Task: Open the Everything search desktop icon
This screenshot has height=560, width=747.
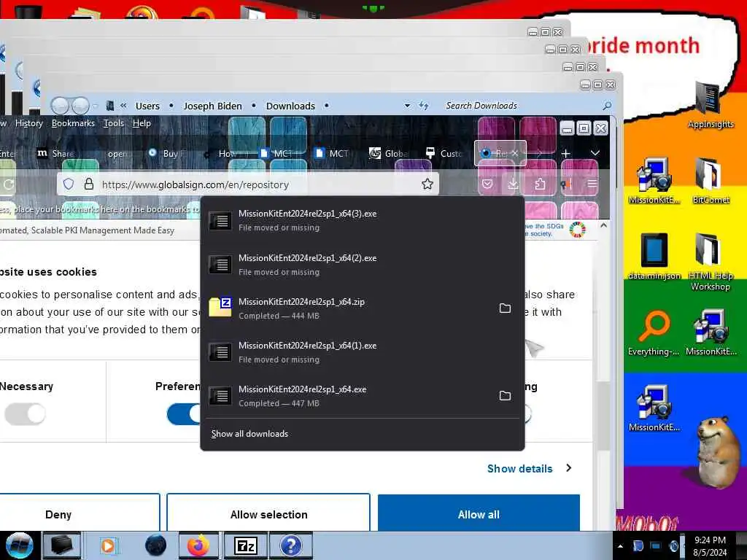Action: (654, 332)
